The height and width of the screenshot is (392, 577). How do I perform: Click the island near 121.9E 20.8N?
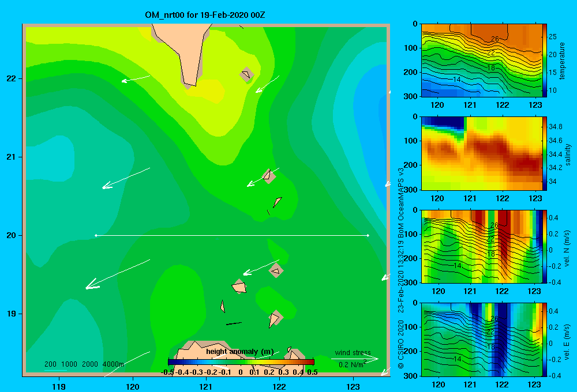pos(268,175)
